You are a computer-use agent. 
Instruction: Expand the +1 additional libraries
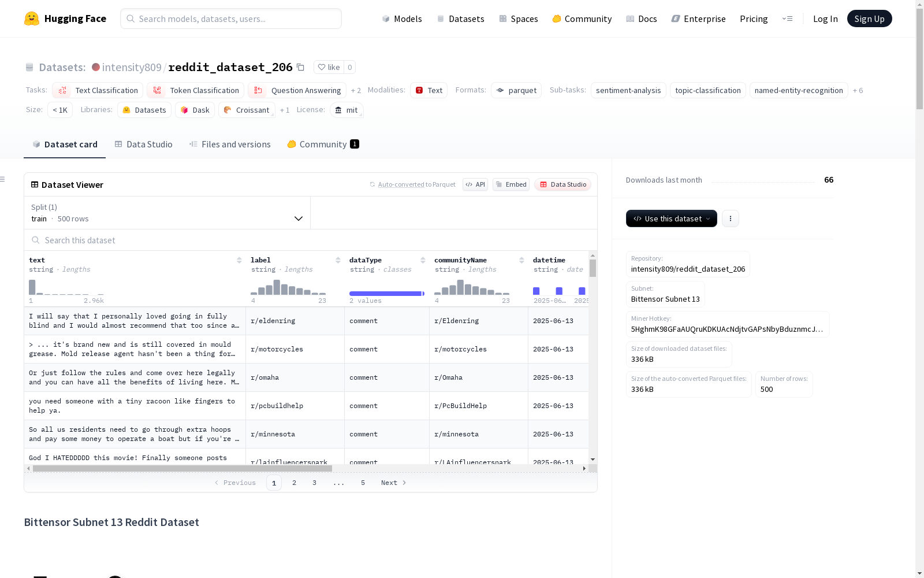[x=285, y=110]
